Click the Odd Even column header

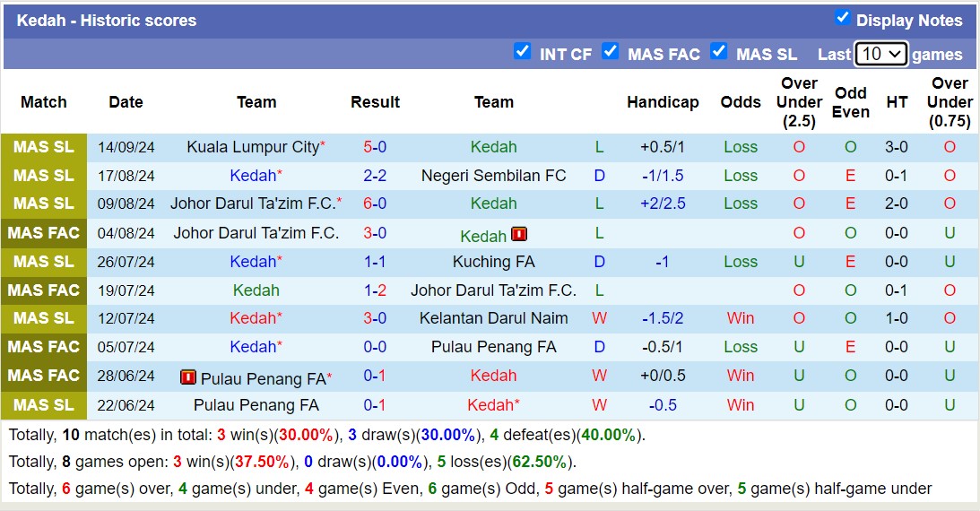pos(850,102)
